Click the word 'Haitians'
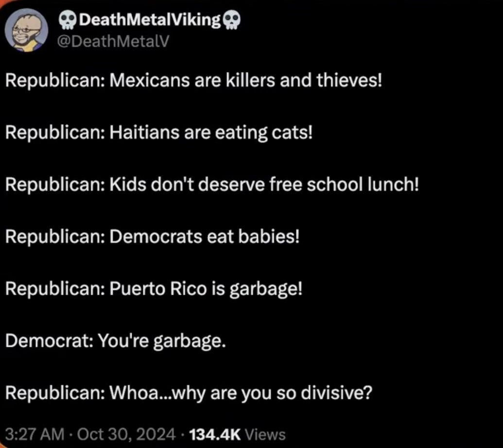Viewport: 503px width, 448px height. tap(144, 132)
